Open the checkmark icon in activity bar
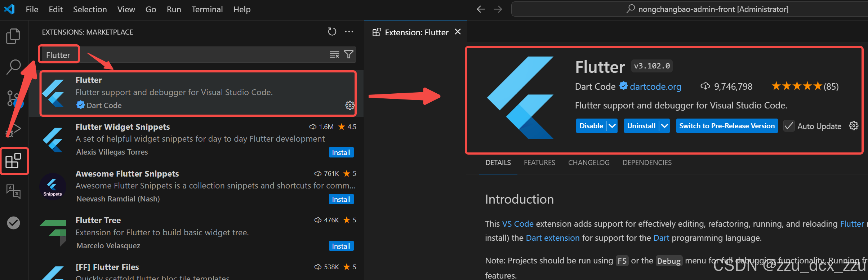 click(13, 223)
